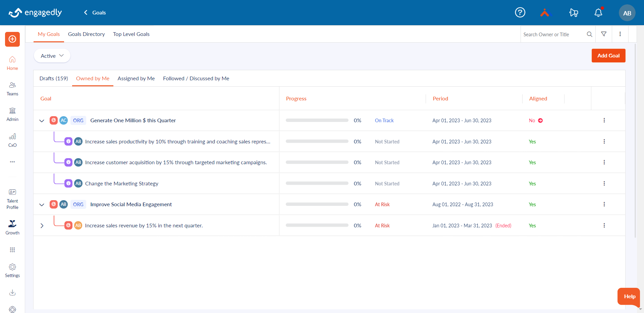Viewport: 644px width, 313px height.
Task: Click the orange Help button
Action: (629, 297)
